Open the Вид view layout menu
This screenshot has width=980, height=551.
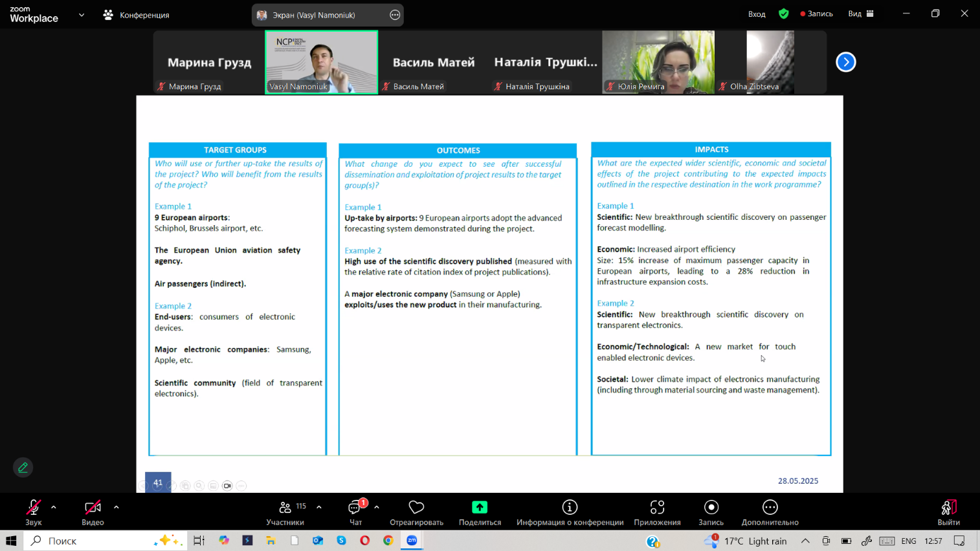861,14
